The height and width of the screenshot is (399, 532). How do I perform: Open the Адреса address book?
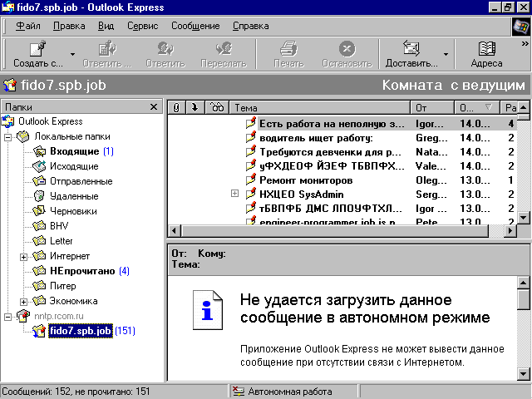[486, 54]
